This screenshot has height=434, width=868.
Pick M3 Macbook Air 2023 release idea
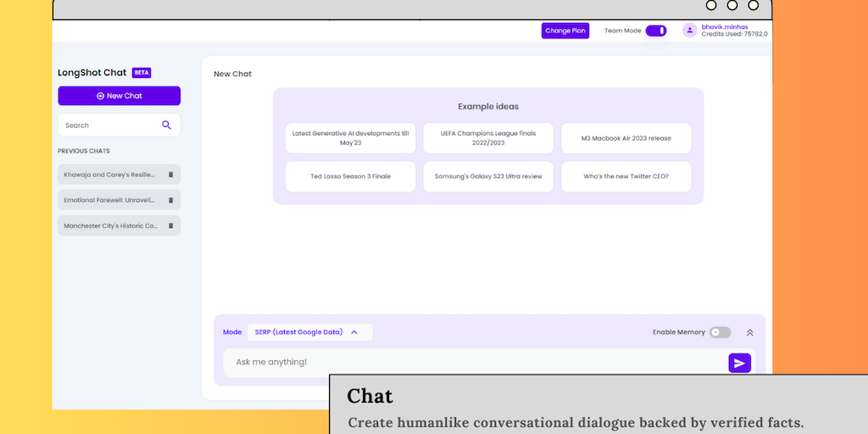[x=626, y=138]
